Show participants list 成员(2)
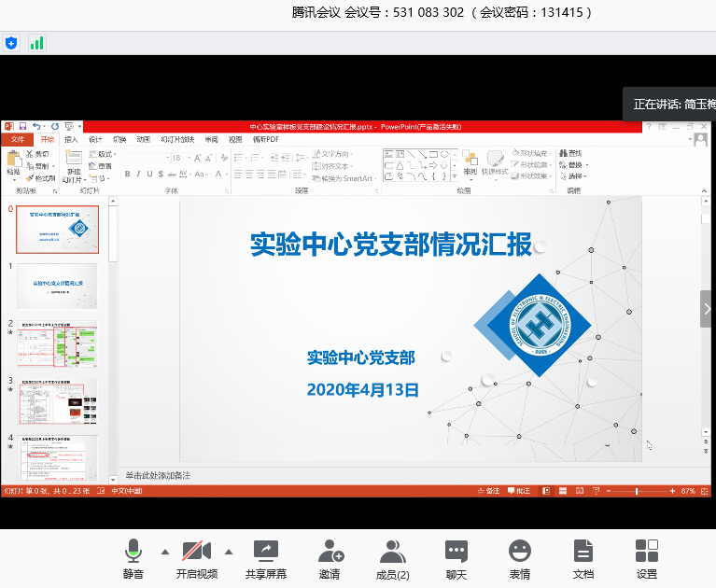Screen dimensions: 716x588 click(x=392, y=559)
